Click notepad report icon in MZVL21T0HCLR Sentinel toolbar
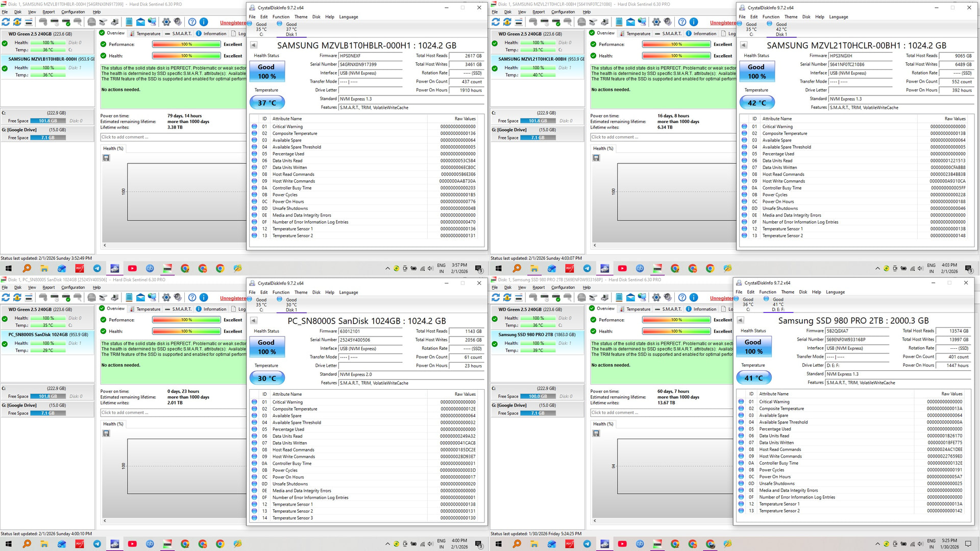The width and height of the screenshot is (980, 551). coord(619,22)
